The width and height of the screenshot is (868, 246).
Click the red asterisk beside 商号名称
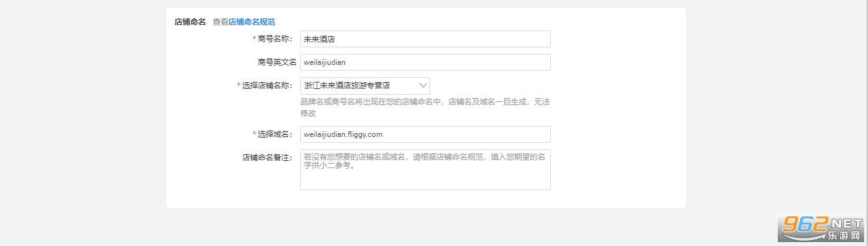pyautogui.click(x=254, y=39)
